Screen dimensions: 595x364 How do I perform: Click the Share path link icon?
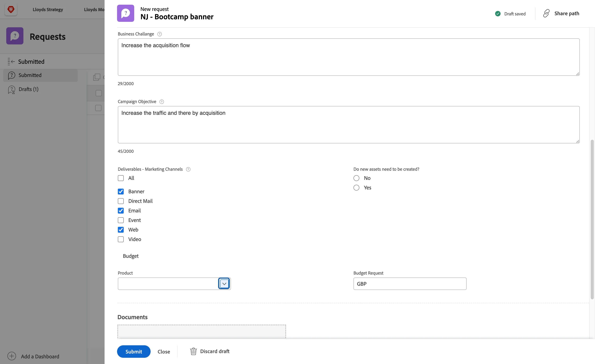546,13
